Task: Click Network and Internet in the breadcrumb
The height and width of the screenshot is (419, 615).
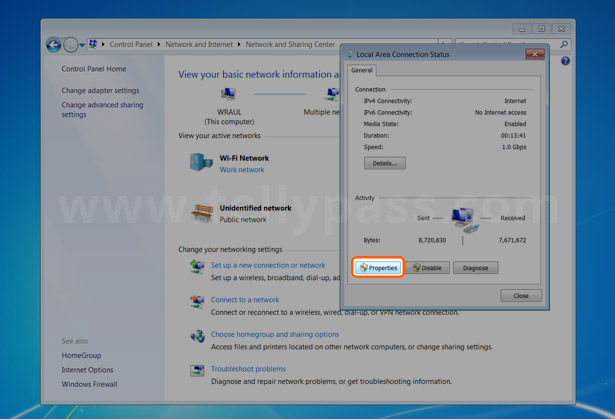Action: pyautogui.click(x=199, y=44)
